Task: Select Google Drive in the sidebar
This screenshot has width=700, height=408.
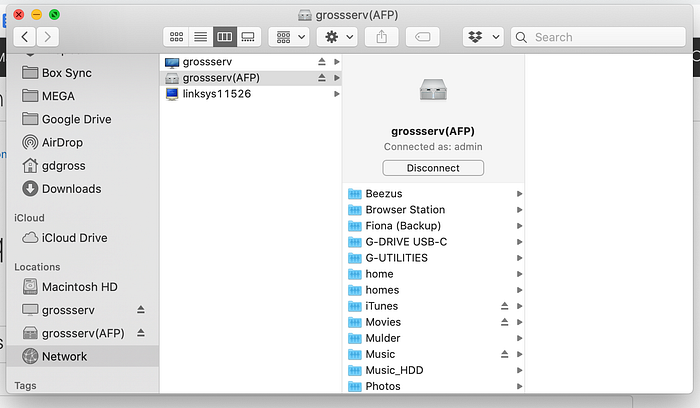Action: (x=83, y=119)
